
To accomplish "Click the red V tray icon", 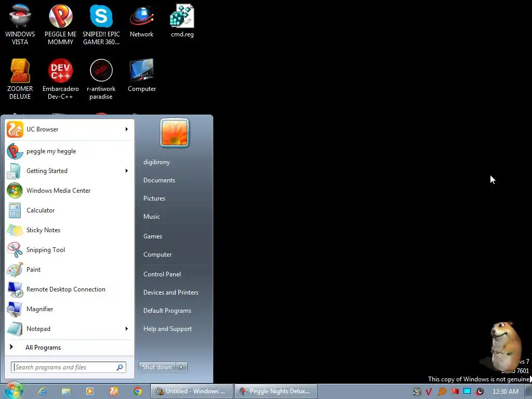I will (x=429, y=392).
